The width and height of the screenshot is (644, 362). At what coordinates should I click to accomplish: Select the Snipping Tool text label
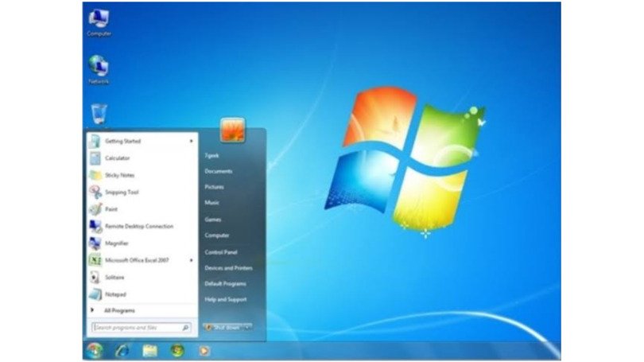122,193
